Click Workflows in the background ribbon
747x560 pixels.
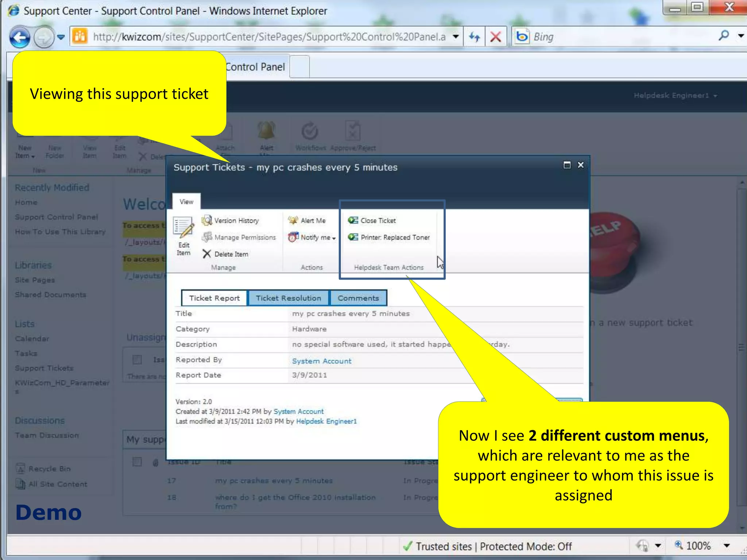click(x=310, y=136)
